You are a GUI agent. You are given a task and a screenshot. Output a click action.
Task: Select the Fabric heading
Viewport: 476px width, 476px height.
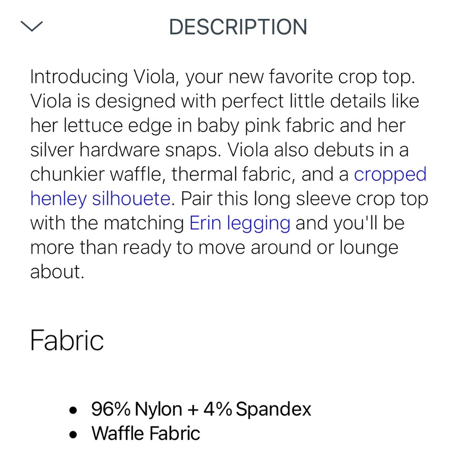click(x=67, y=340)
